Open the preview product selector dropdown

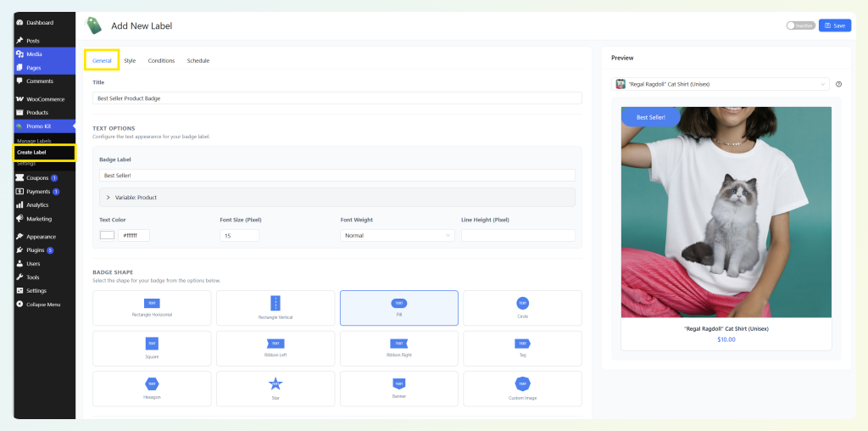[x=721, y=84]
